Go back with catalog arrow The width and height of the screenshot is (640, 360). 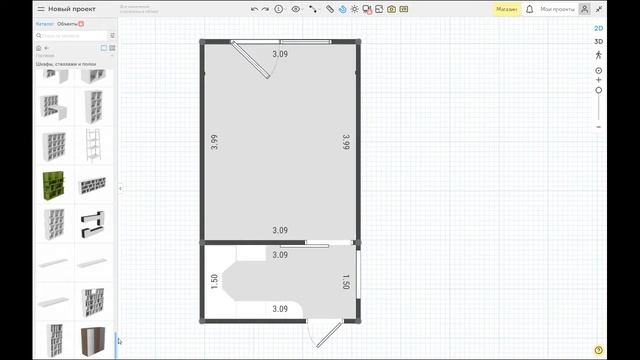(x=46, y=48)
